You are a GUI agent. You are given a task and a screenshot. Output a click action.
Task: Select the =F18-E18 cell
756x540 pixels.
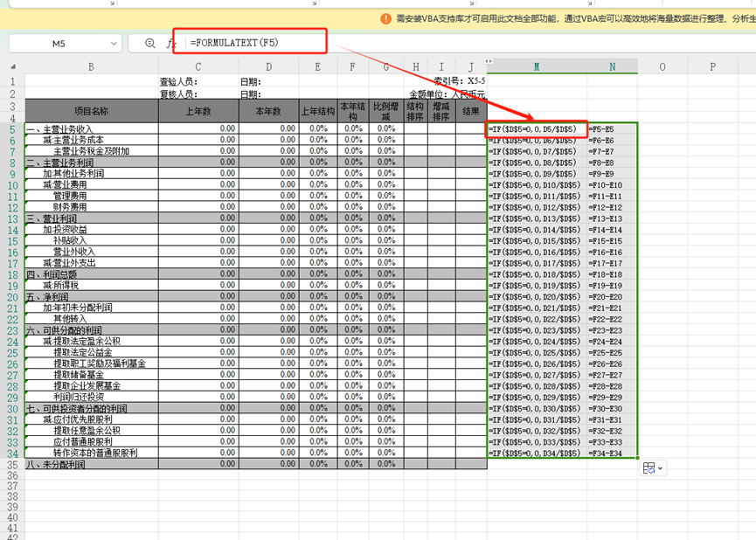click(613, 274)
